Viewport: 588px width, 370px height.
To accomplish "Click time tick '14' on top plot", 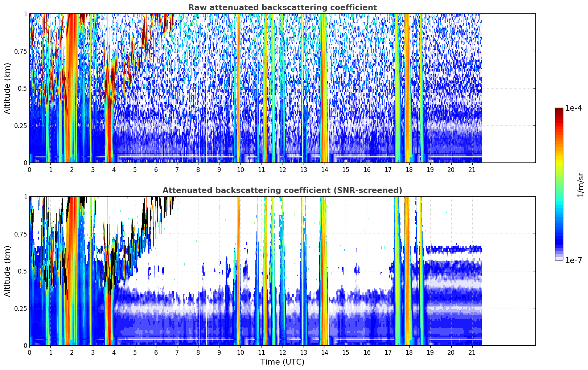I will 325,169.
